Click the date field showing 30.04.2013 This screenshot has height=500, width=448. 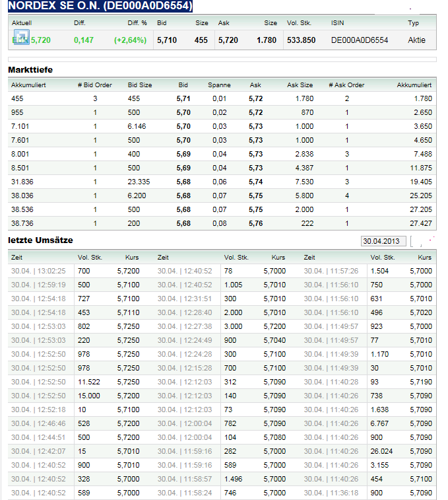pyautogui.click(x=383, y=241)
